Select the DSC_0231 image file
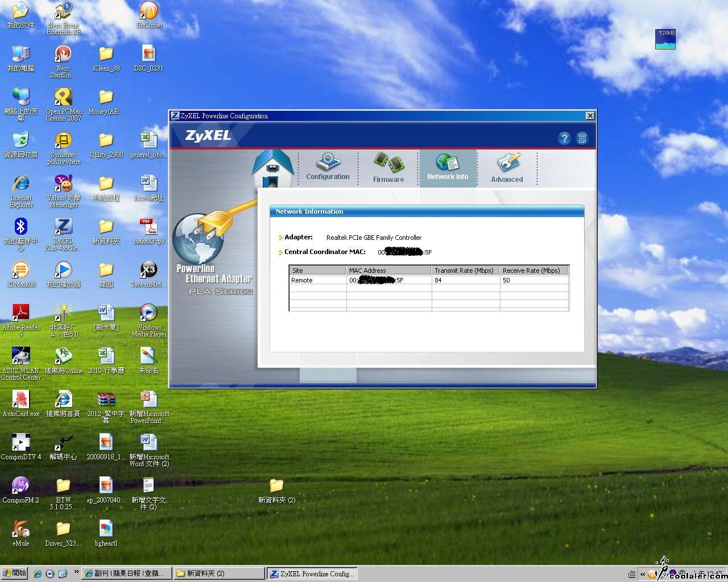The width and height of the screenshot is (728, 582). [148, 59]
